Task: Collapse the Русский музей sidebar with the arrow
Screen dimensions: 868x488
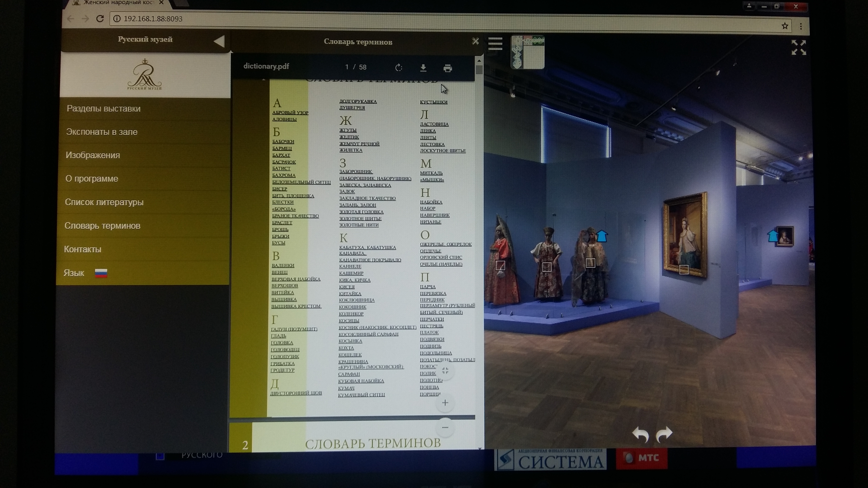Action: click(x=219, y=41)
